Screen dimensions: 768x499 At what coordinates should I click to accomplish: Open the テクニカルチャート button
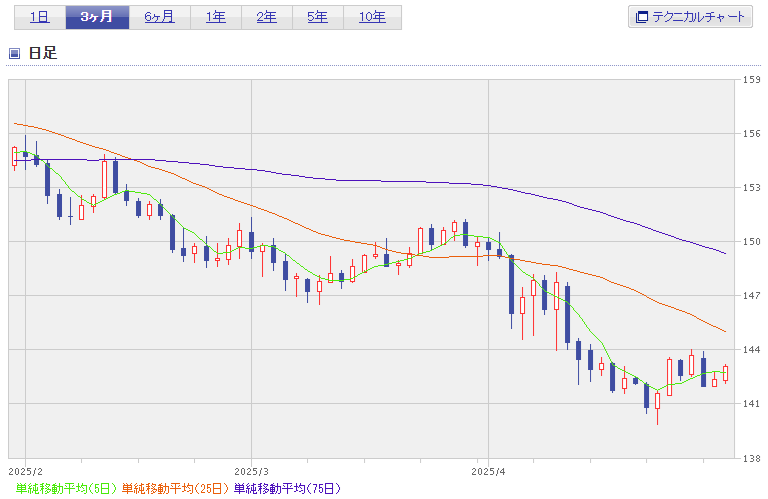pos(690,17)
